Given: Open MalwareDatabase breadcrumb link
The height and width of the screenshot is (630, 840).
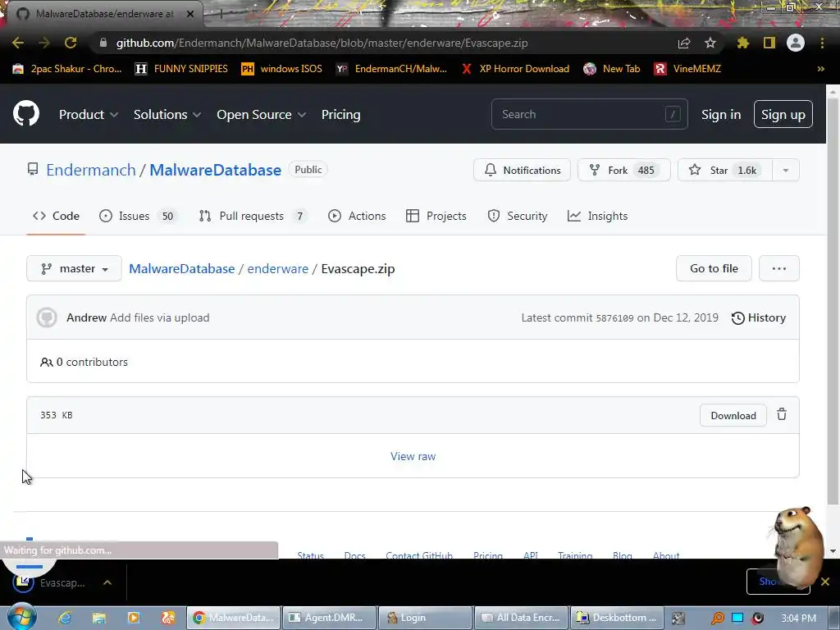Looking at the screenshot, I should point(181,268).
